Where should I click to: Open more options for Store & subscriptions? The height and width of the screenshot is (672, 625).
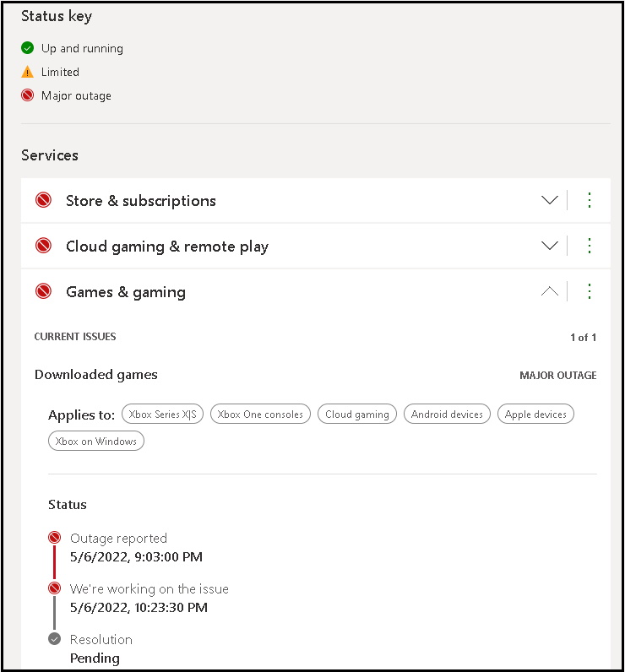(x=590, y=200)
